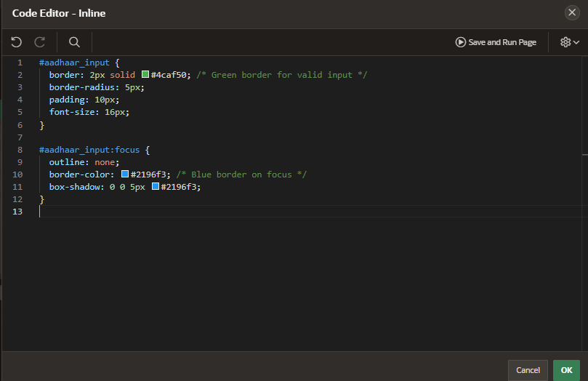Place cursor on #aadhaar_input selector line one
The image size is (588, 381).
pos(74,63)
